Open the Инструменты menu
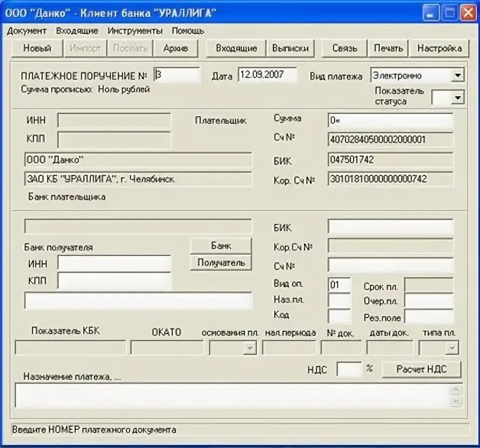Image resolution: width=480 pixels, height=448 pixels. [x=135, y=31]
